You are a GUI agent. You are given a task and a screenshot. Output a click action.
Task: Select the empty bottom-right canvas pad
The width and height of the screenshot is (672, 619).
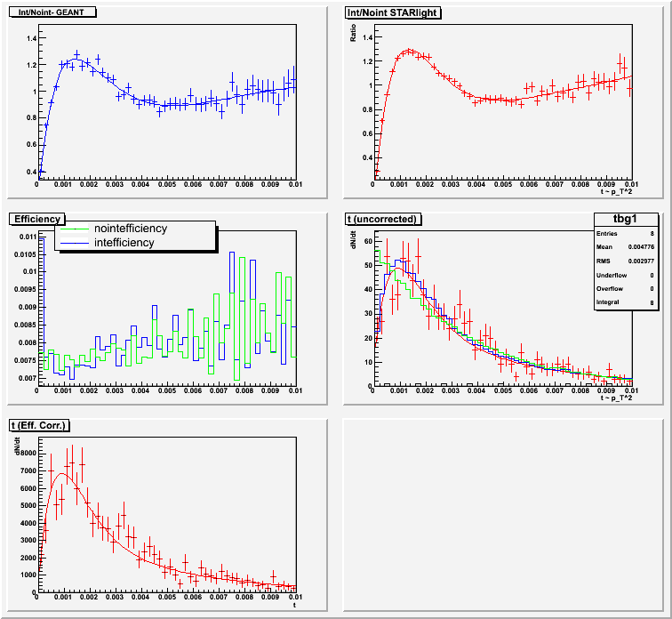(502, 516)
